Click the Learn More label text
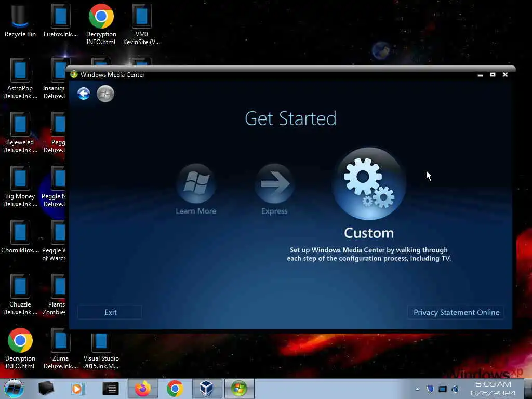 pos(196,211)
